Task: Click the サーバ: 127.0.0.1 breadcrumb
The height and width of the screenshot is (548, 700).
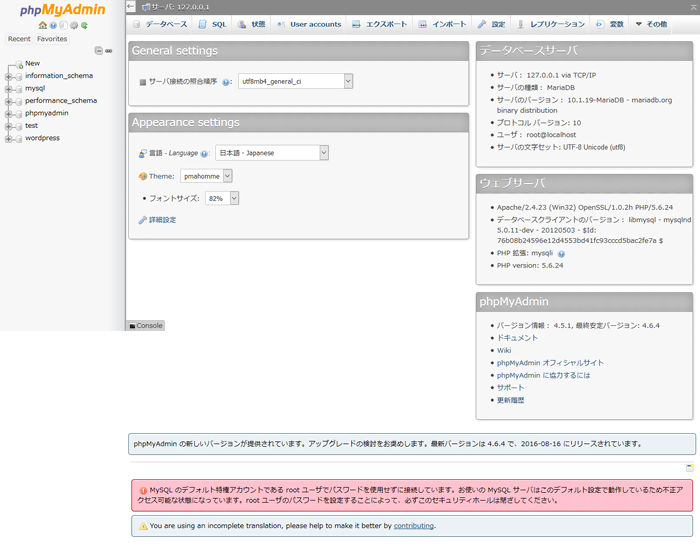Action: coord(180,7)
